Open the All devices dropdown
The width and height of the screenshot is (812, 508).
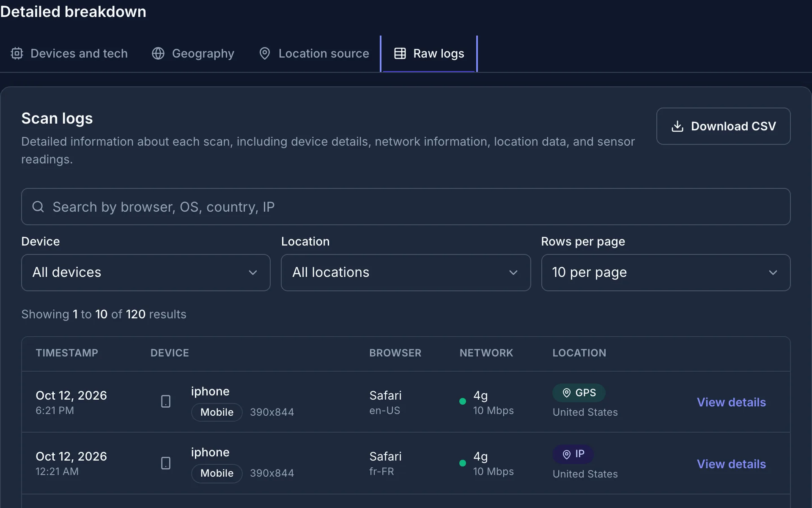pos(146,273)
